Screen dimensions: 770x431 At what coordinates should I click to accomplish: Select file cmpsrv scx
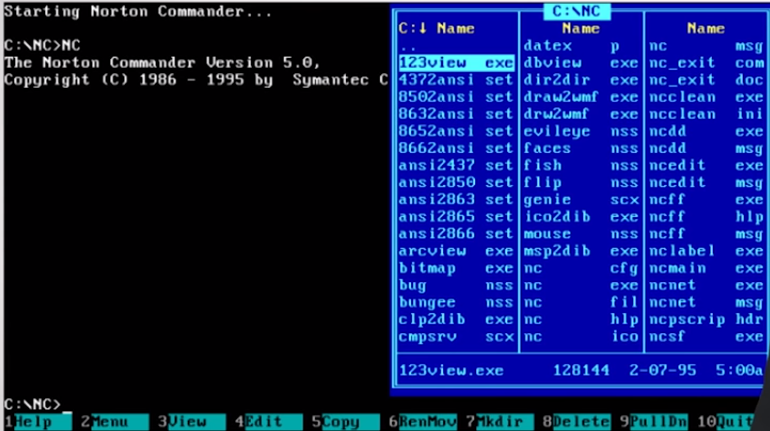coord(456,336)
